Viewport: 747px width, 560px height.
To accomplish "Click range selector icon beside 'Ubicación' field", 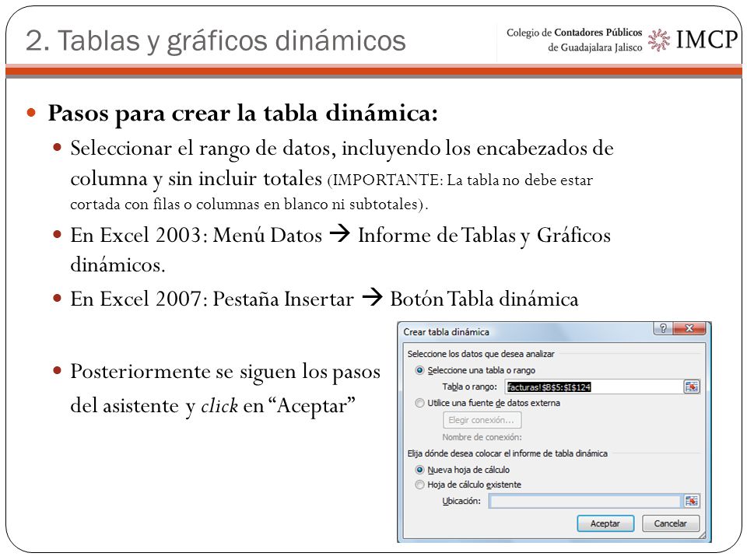I will pyautogui.click(x=691, y=501).
